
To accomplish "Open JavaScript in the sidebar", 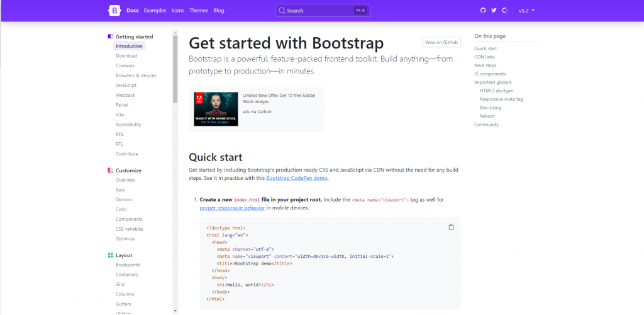I will click(x=126, y=86).
